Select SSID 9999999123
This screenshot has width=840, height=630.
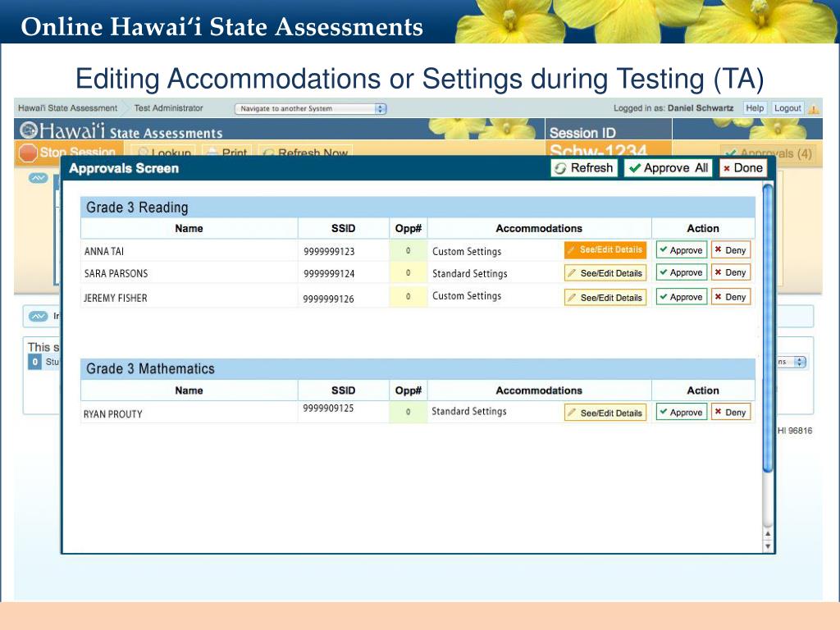pos(329,251)
